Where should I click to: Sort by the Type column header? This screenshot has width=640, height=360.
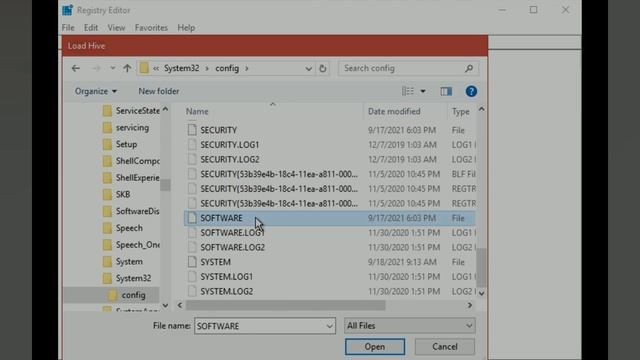tap(461, 111)
